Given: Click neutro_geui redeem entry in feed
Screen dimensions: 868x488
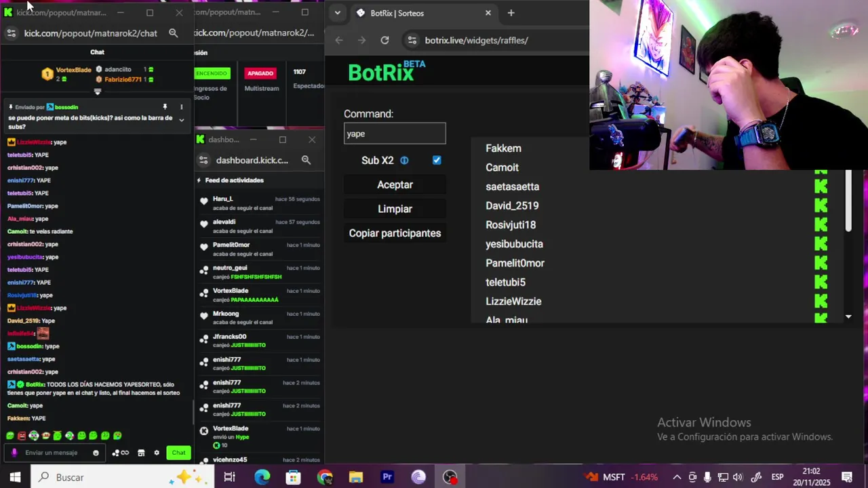Looking at the screenshot, I should [258, 272].
